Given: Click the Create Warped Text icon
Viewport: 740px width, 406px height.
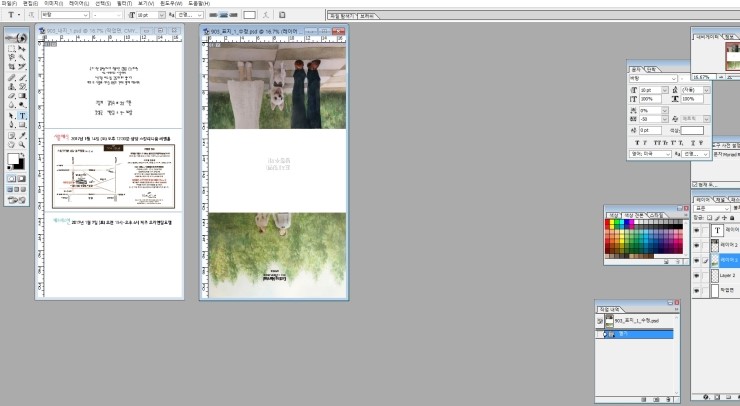Looking at the screenshot, I should pyautogui.click(x=266, y=16).
